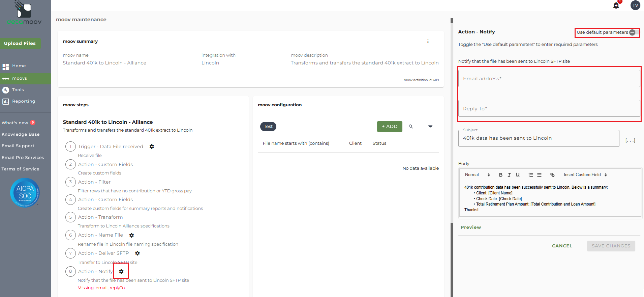The image size is (644, 297).
Task: Click the + ADD configuration button
Action: [x=390, y=127]
